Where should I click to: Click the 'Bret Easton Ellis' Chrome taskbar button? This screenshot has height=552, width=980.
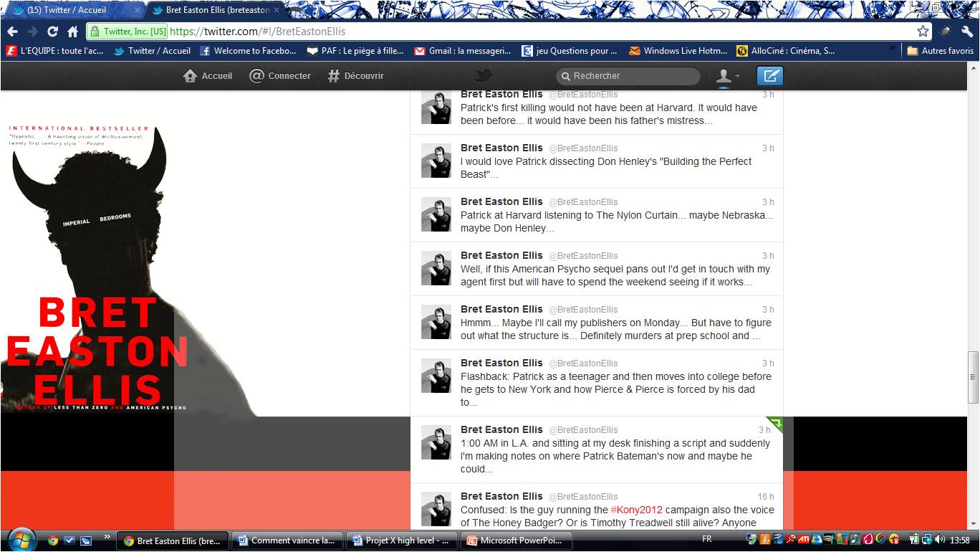pos(174,541)
